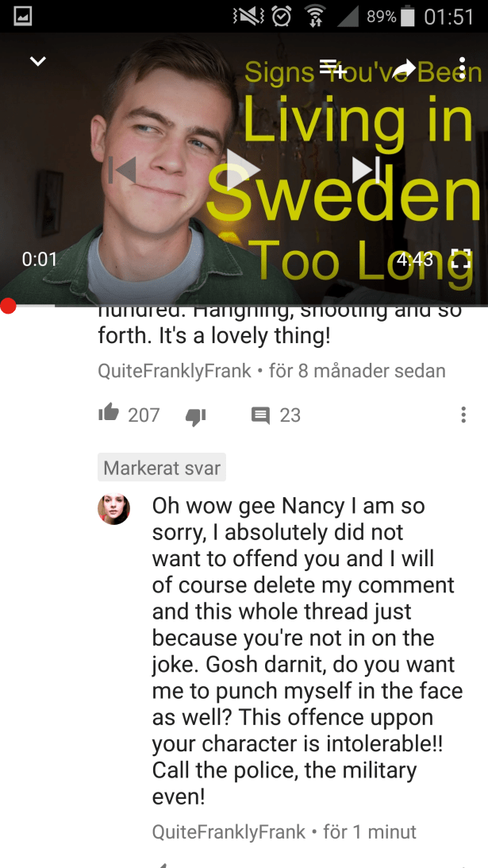Open the image notification icon in status bar
This screenshot has height=868, width=488.
(x=23, y=17)
